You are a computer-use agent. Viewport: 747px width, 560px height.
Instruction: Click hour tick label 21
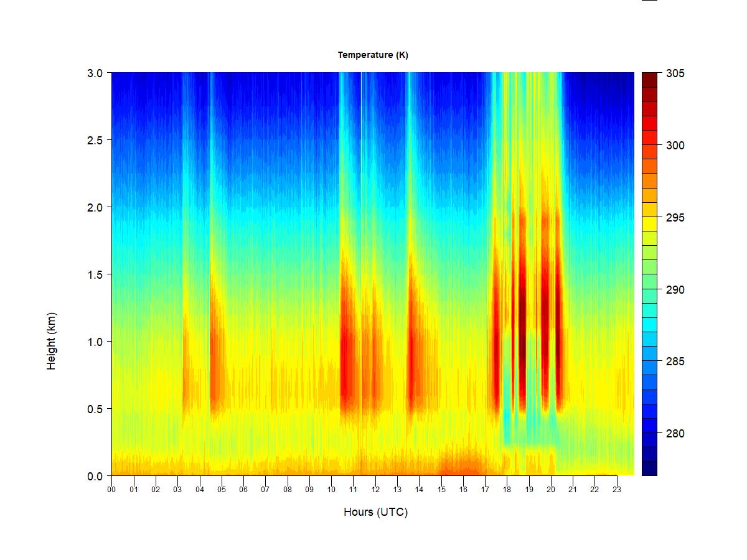(573, 490)
